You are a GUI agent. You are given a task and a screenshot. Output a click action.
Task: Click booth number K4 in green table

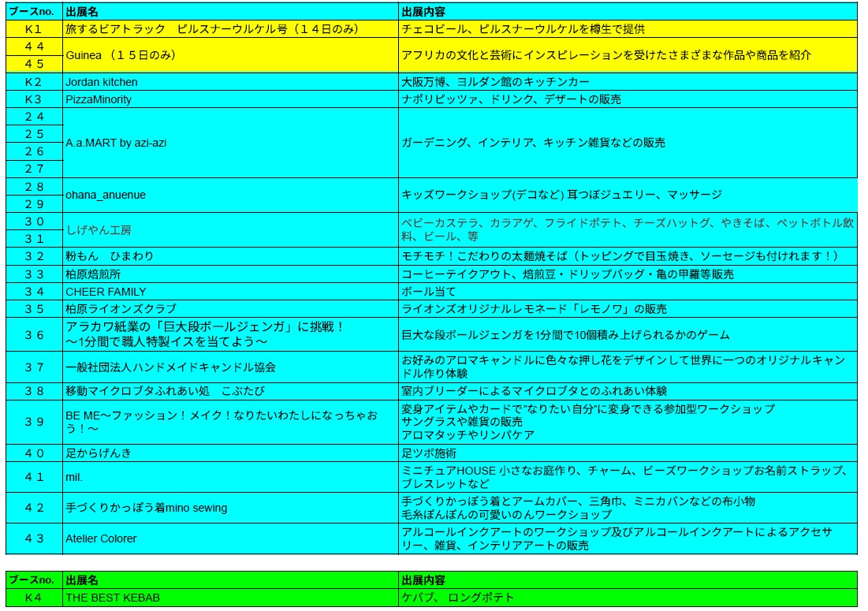click(33, 598)
